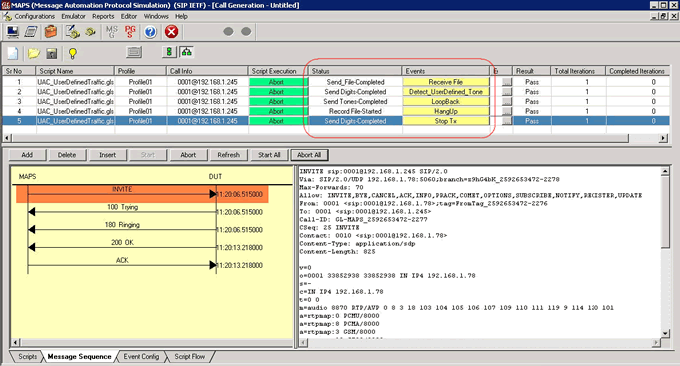Click the yellow telephone toolbar icon
Image resolution: width=680 pixels, height=366 pixels.
pyautogui.click(x=90, y=32)
